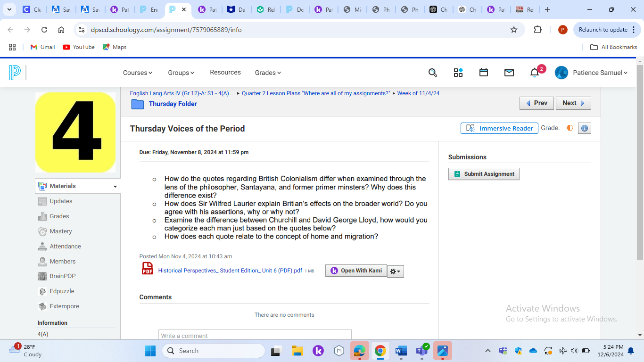Viewport: 644px width, 362px height.
Task: Open the Gmail bookmark
Action: (42, 47)
